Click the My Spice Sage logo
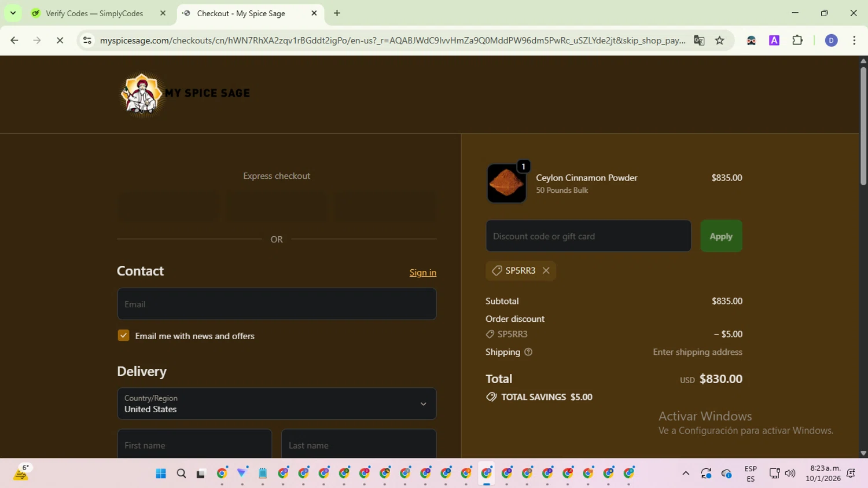 (x=185, y=94)
